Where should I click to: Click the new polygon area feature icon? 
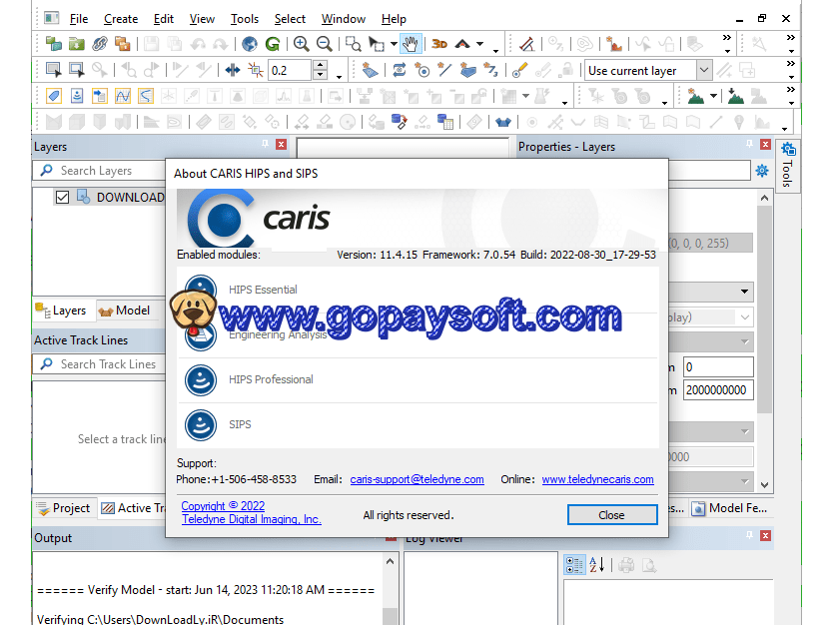click(x=467, y=70)
